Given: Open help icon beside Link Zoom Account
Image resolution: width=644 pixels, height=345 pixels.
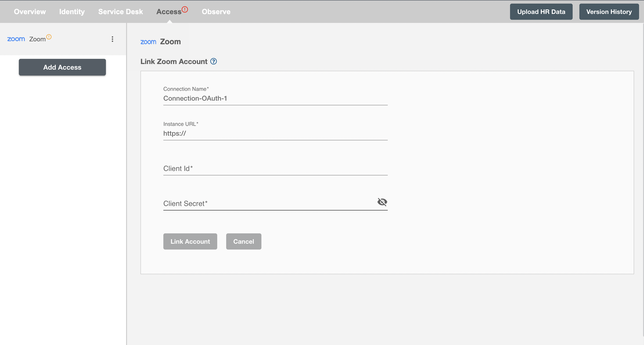Looking at the screenshot, I should [213, 61].
